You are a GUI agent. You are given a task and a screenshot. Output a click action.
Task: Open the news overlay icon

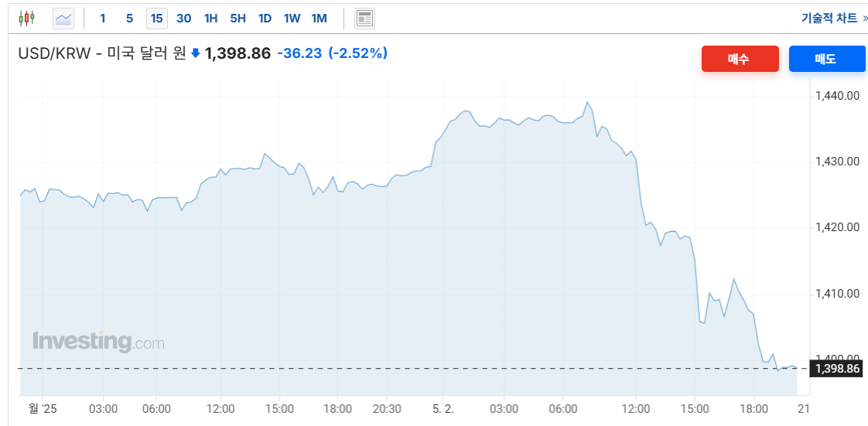[365, 19]
